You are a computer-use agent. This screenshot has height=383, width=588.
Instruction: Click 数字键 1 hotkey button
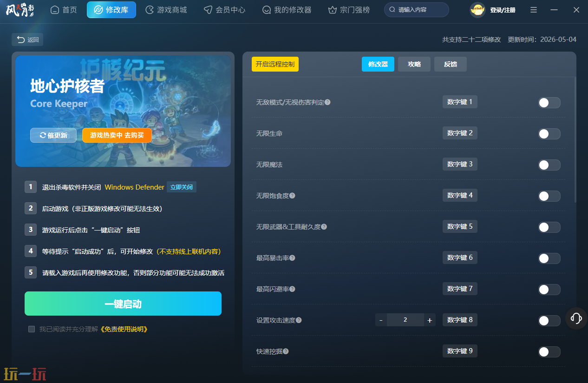[460, 102]
